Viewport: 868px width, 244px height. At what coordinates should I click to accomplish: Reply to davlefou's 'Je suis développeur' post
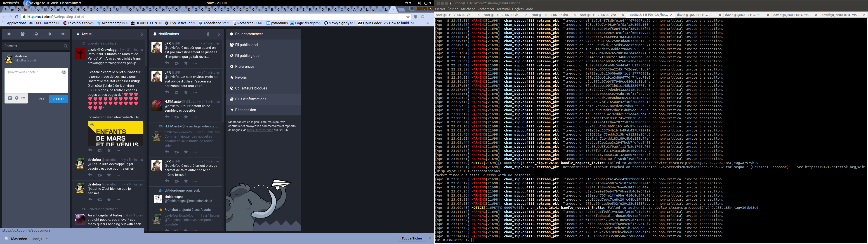[90, 175]
